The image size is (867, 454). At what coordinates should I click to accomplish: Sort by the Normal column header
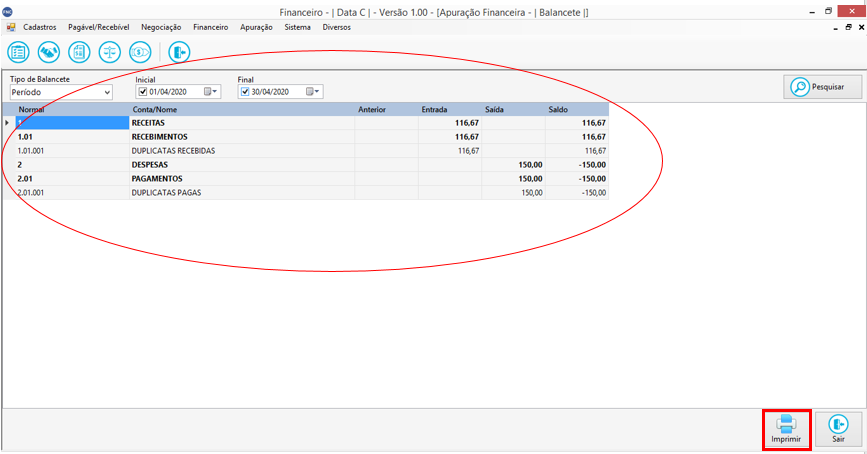72,109
